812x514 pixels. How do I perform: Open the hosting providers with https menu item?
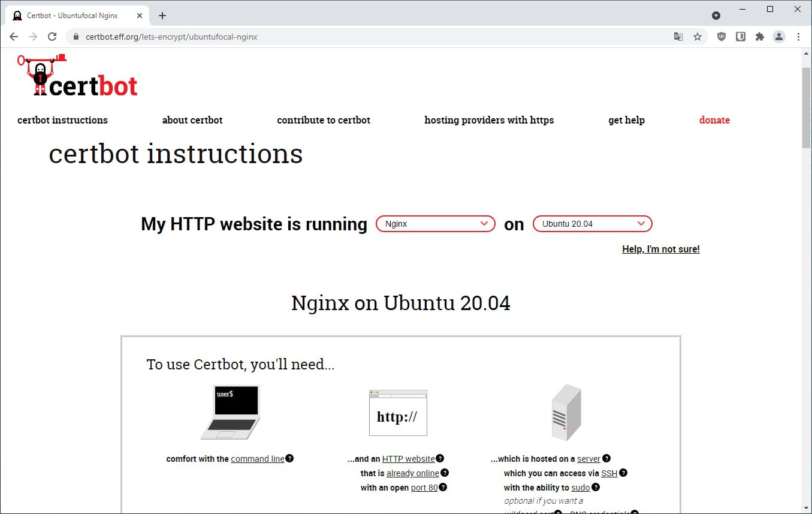[489, 120]
